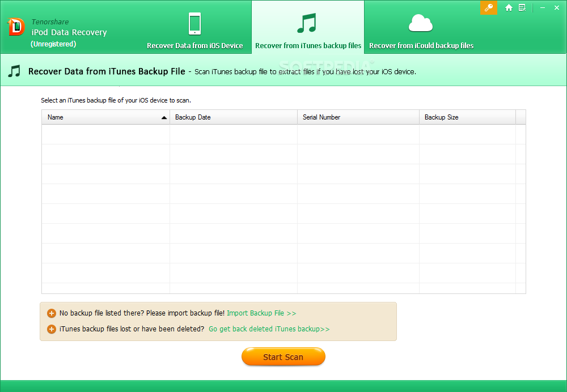Click the Name column sort arrow
The width and height of the screenshot is (567, 392).
pyautogui.click(x=164, y=117)
